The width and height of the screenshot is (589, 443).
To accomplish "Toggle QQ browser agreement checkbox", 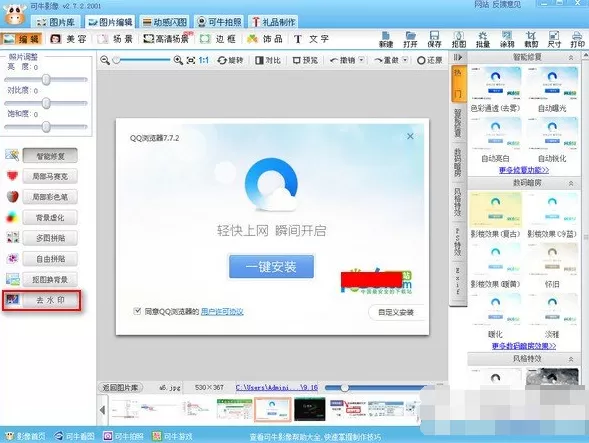I will pos(137,311).
